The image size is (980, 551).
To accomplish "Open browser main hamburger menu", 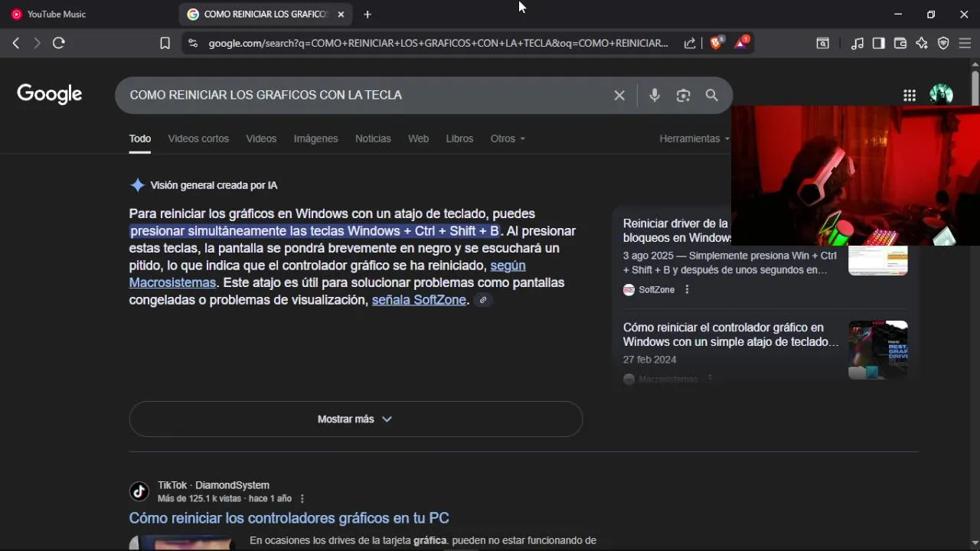I will click(x=965, y=44).
